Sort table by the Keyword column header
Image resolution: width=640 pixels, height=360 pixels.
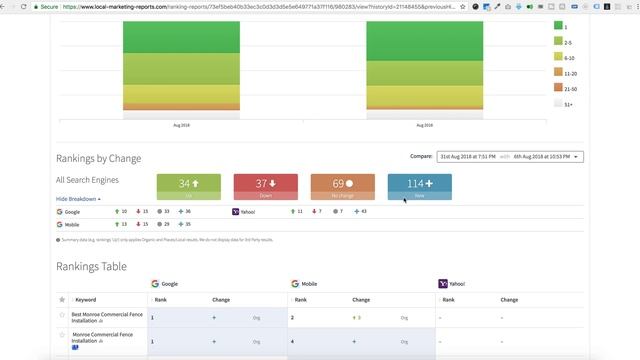86,300
